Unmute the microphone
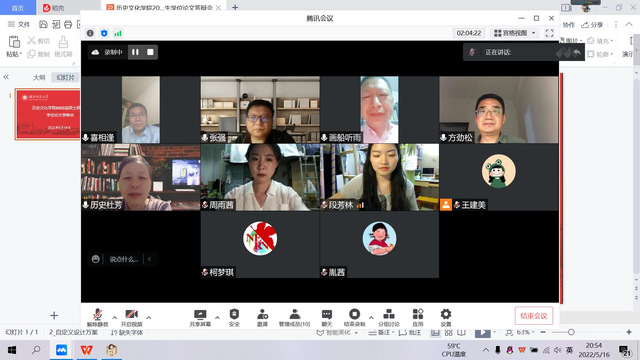 pos(97,318)
